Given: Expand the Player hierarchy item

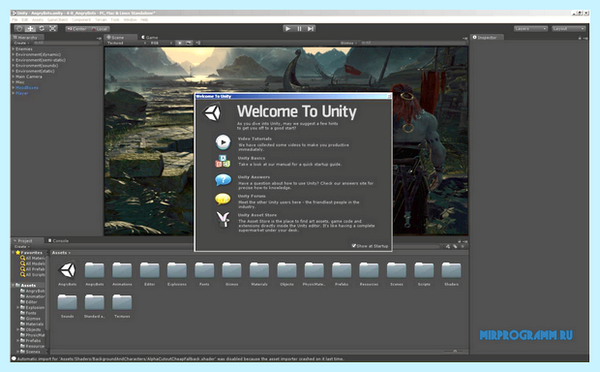Looking at the screenshot, I should tap(13, 93).
